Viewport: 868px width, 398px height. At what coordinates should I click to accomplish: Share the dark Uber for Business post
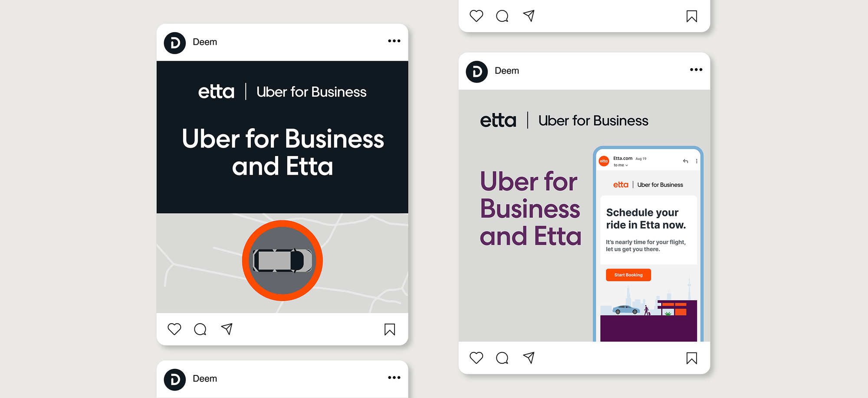point(227,329)
